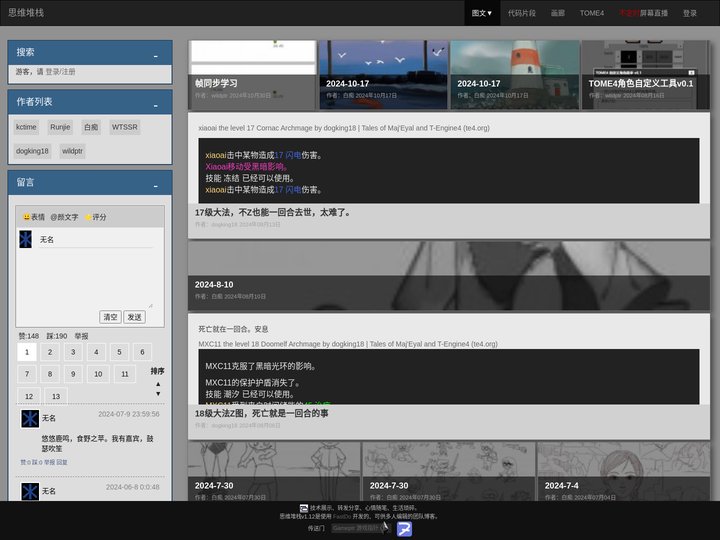The image size is (720, 540).
Task: Open the 2024-7-4 portrait card
Action: tap(624, 472)
